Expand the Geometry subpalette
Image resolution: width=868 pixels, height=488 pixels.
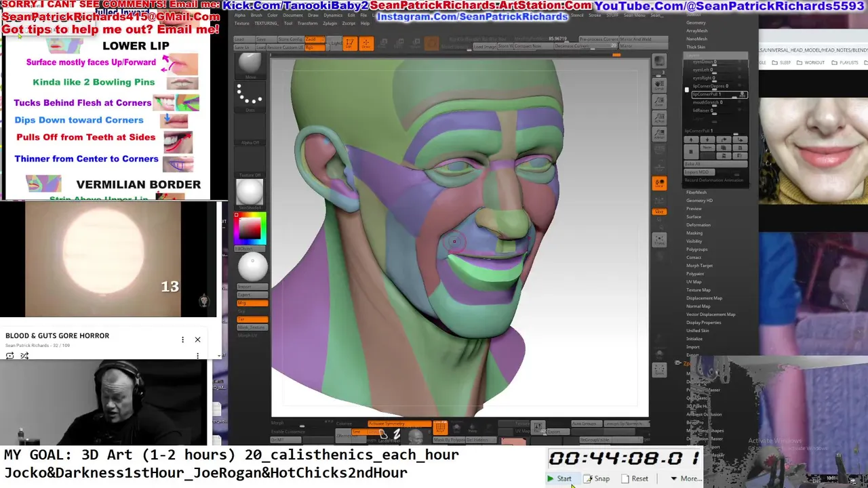pos(696,22)
